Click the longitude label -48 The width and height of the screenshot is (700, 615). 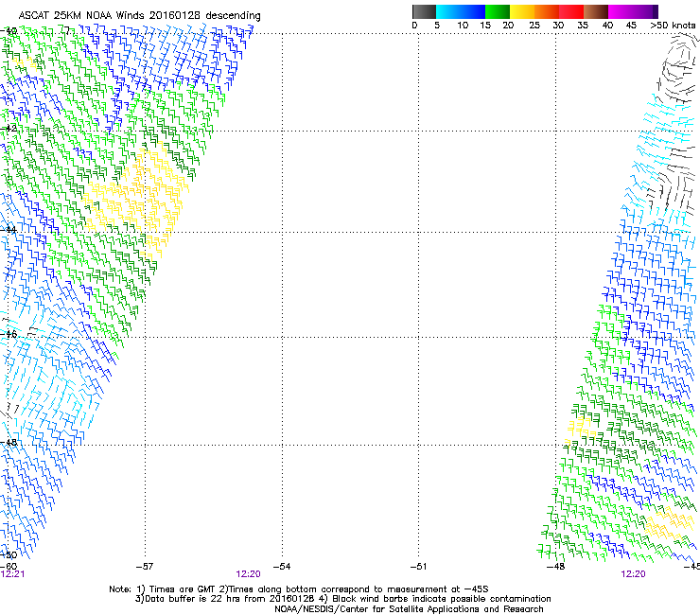click(x=556, y=567)
